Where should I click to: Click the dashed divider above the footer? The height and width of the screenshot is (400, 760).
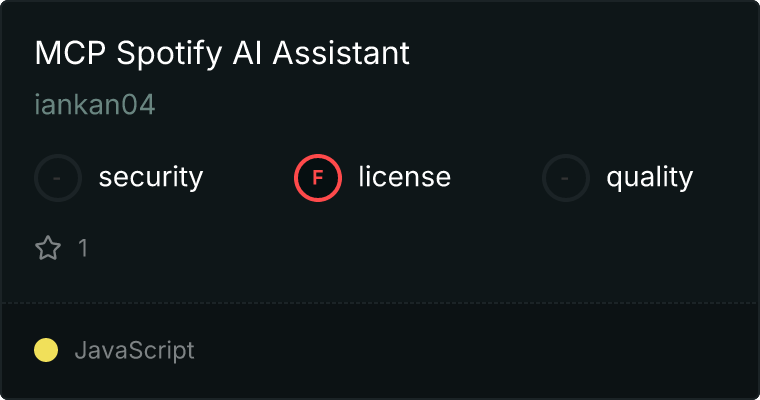(380, 302)
